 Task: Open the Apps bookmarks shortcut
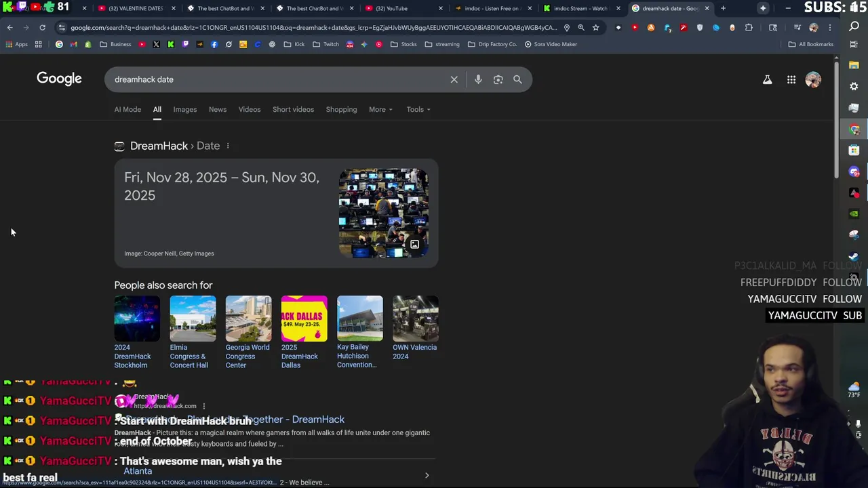pos(17,44)
